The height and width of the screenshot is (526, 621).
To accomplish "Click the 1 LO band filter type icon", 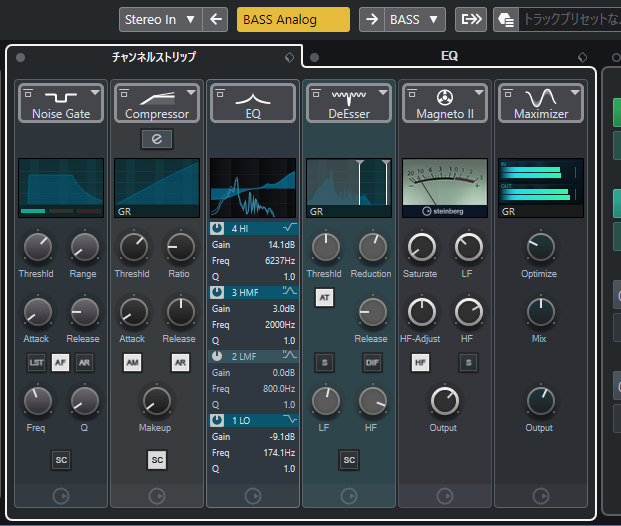I will 290,419.
